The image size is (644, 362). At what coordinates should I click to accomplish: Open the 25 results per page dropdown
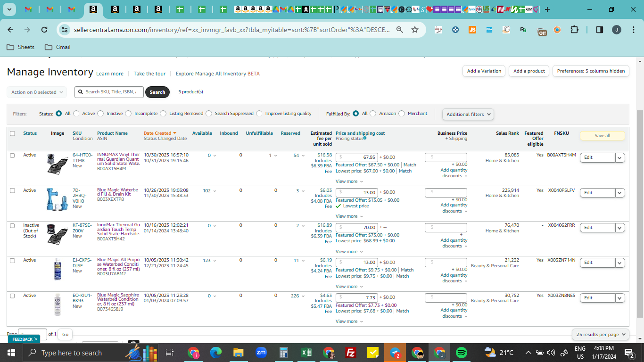[600, 334]
